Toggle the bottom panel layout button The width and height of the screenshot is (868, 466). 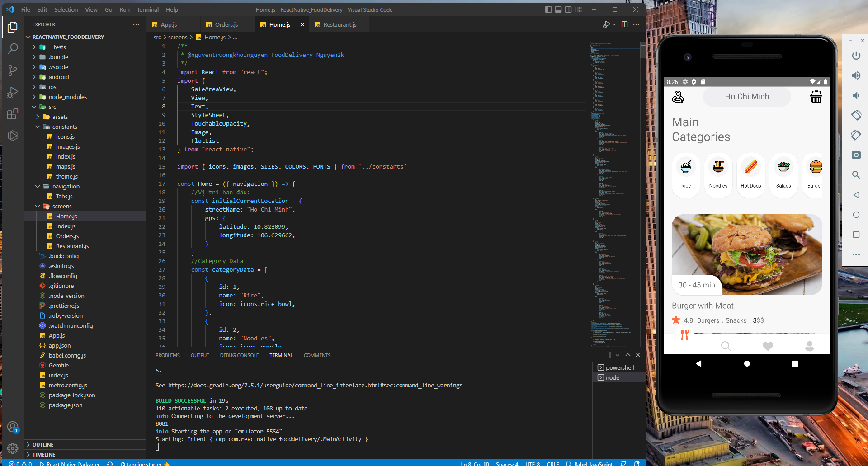558,9
